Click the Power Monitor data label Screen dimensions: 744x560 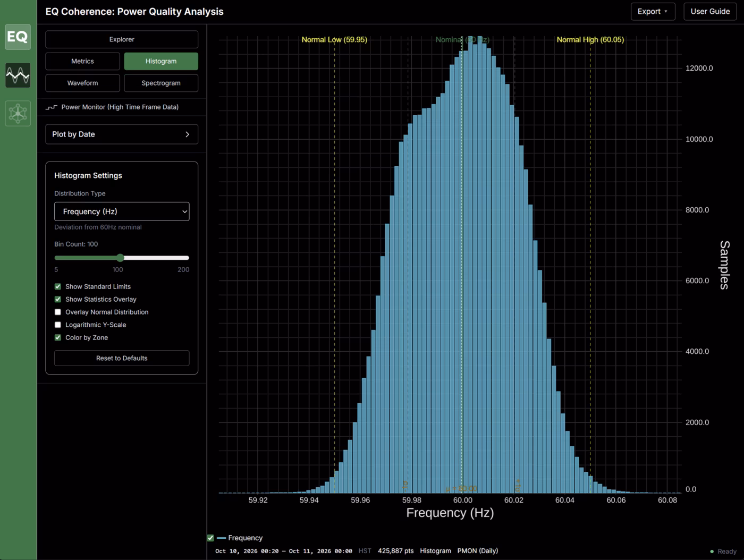click(x=120, y=107)
